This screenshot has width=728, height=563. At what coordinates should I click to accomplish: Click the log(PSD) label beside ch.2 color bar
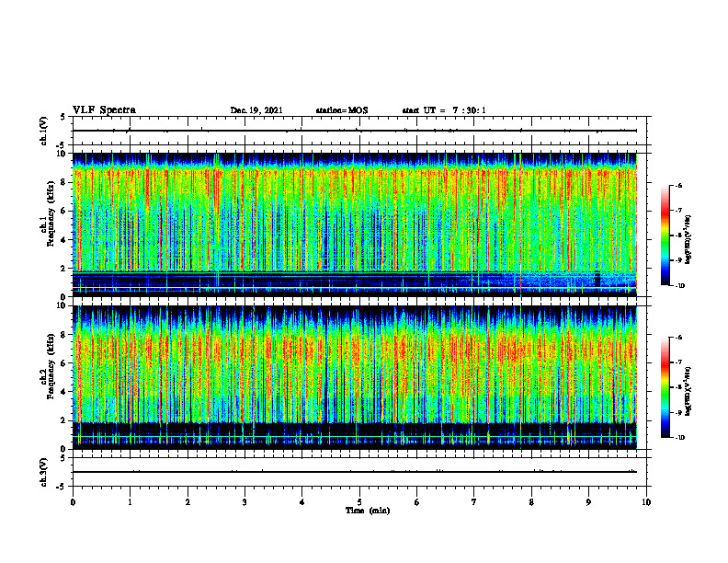point(688,391)
